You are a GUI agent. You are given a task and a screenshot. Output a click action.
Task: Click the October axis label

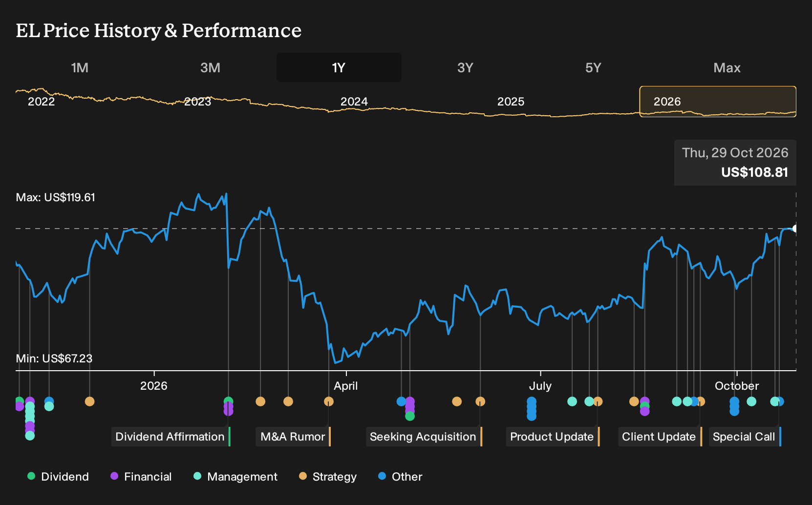pyautogui.click(x=737, y=386)
